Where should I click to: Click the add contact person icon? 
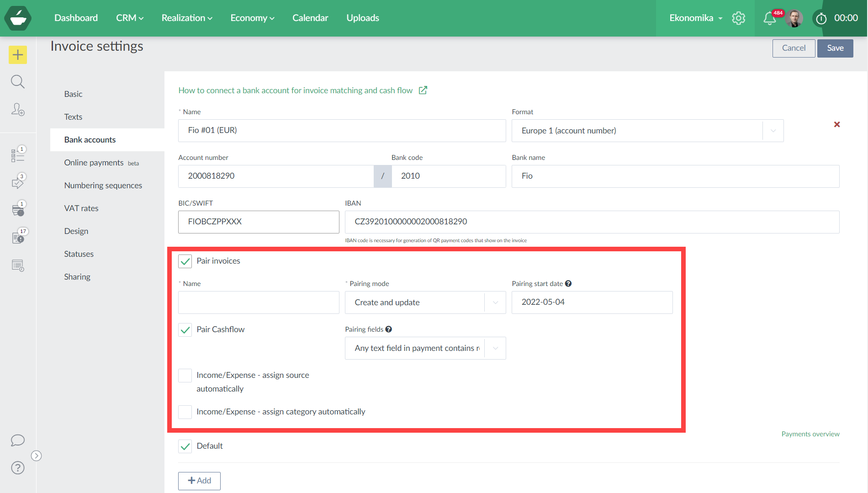coord(18,110)
